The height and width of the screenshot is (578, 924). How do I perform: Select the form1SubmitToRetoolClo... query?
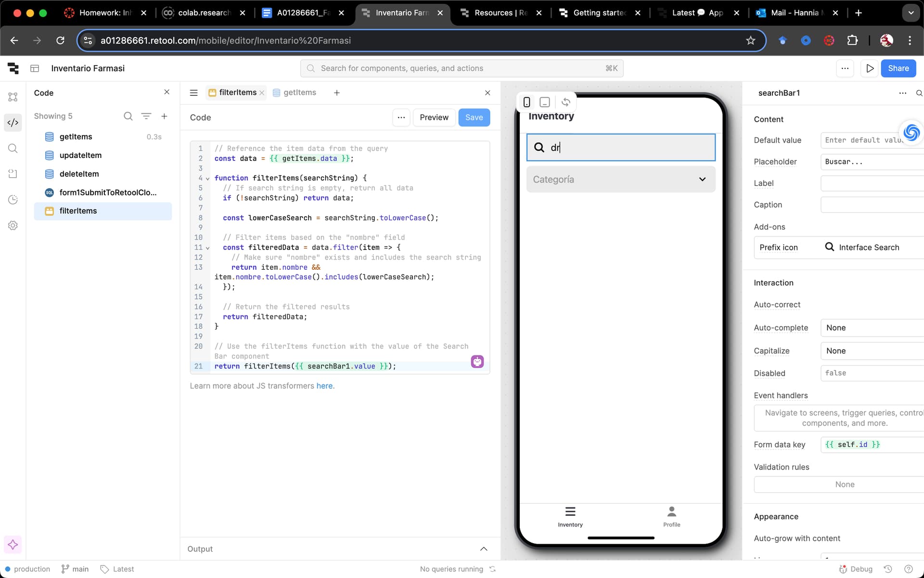[103, 193]
